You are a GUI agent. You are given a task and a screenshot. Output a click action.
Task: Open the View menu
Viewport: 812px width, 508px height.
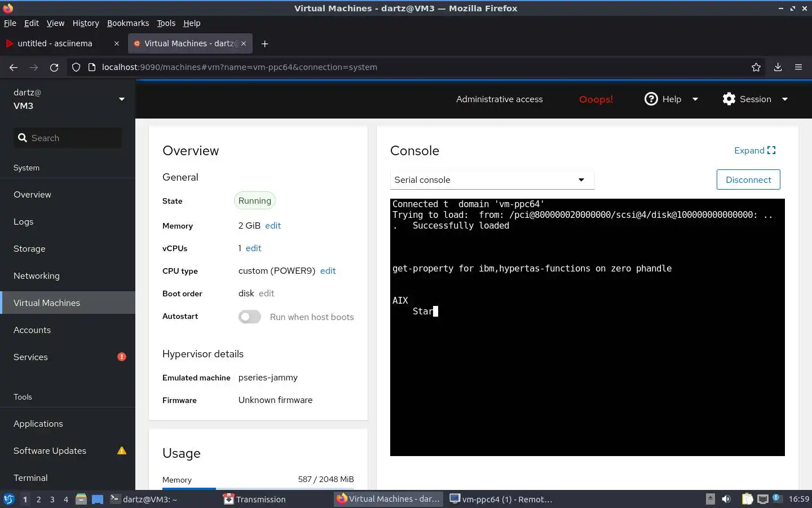click(x=55, y=23)
